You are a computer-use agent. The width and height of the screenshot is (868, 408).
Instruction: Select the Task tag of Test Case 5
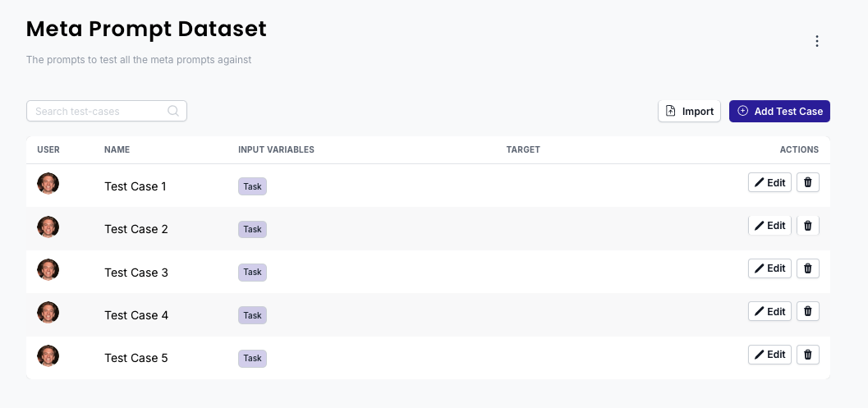[252, 358]
